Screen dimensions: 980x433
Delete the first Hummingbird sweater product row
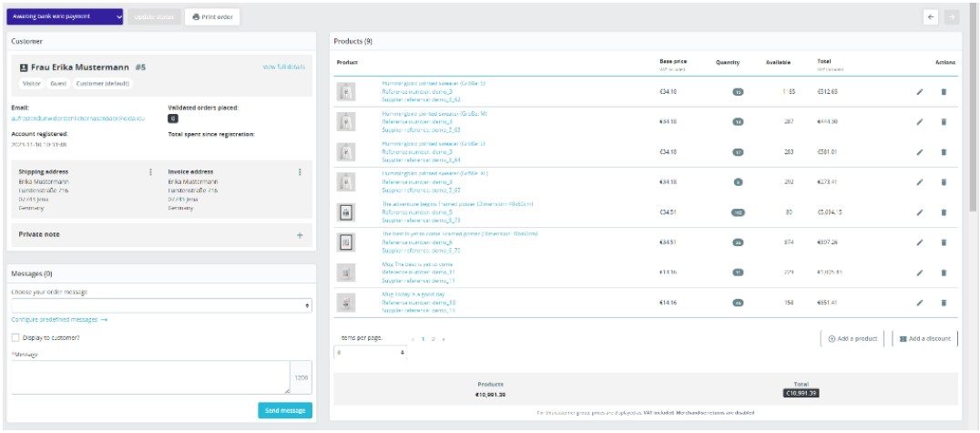click(943, 91)
